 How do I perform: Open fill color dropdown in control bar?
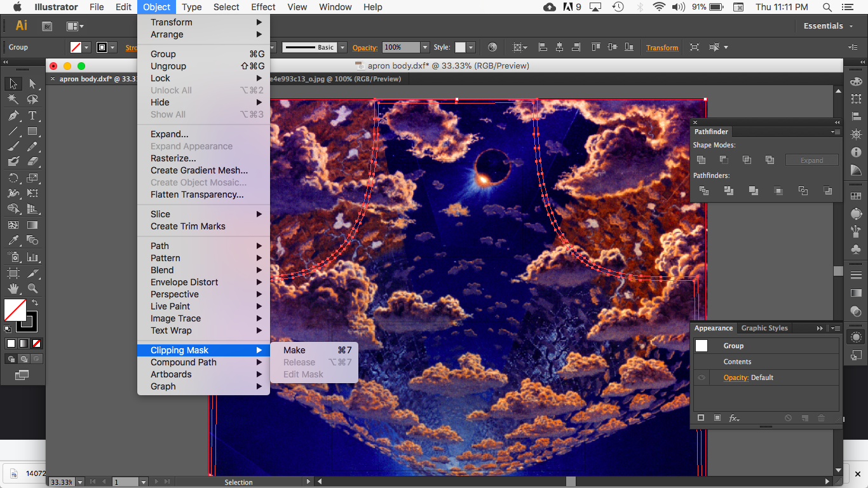point(86,47)
